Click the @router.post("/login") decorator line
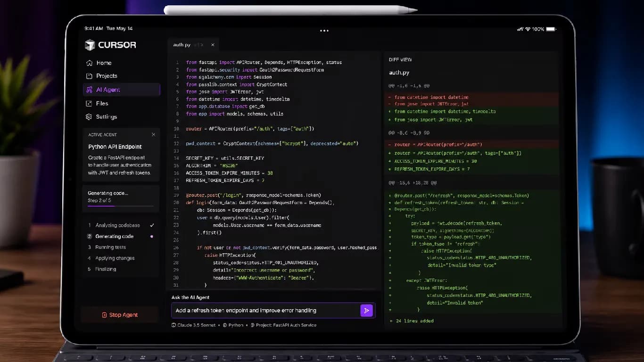The image size is (644, 362). point(253,195)
